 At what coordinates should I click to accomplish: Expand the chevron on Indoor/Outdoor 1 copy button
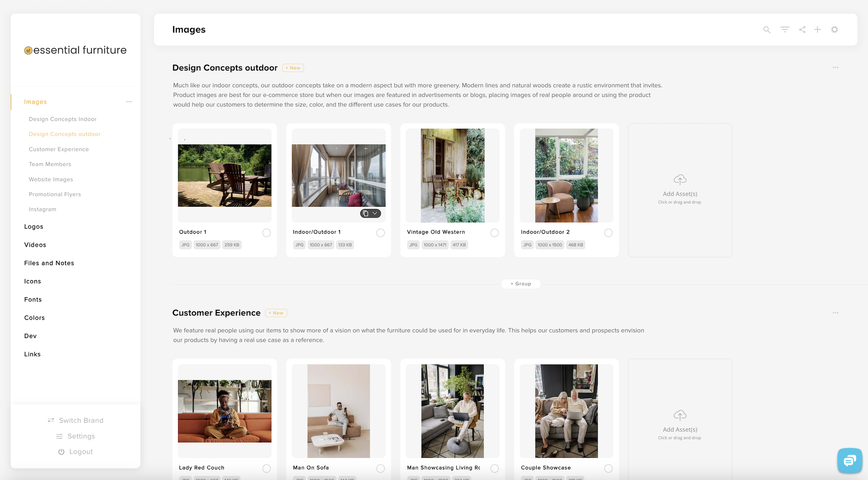(x=375, y=213)
